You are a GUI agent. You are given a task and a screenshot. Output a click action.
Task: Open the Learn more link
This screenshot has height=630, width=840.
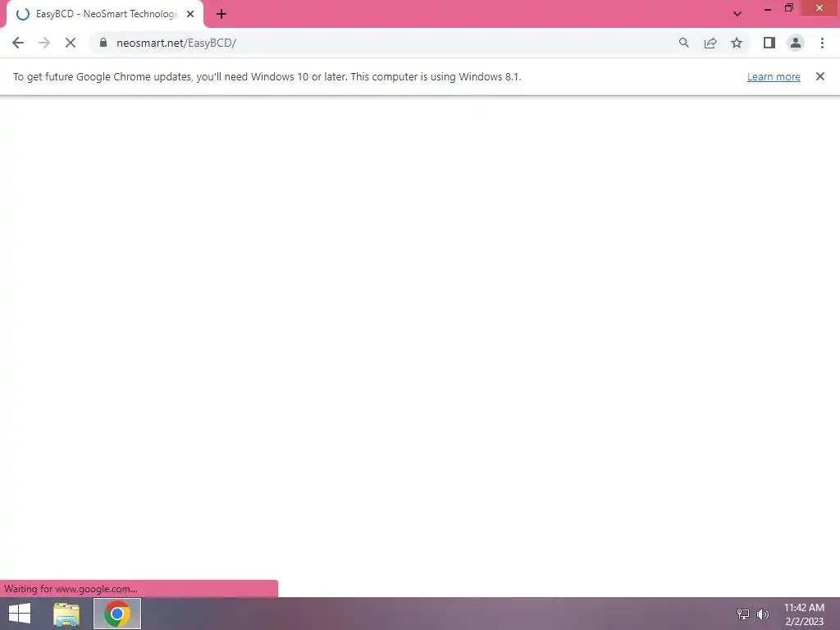[774, 76]
